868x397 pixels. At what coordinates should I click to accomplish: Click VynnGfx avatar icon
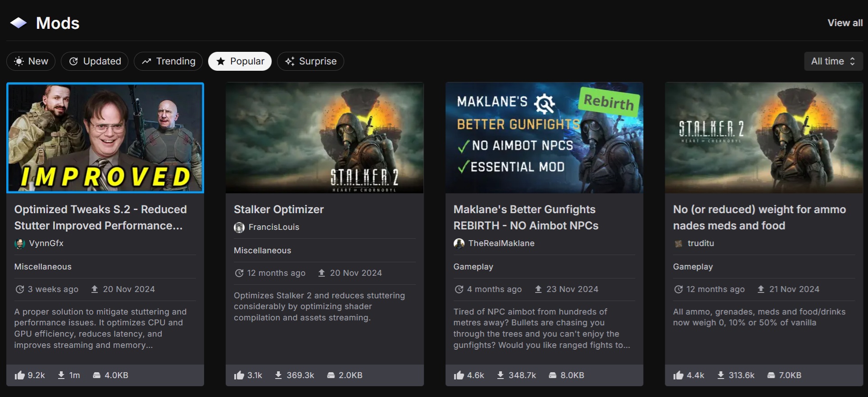[x=20, y=244]
